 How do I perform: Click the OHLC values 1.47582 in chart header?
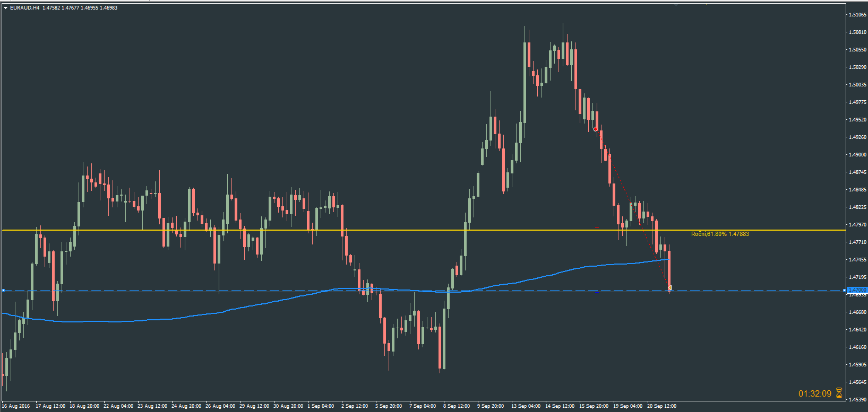51,8
